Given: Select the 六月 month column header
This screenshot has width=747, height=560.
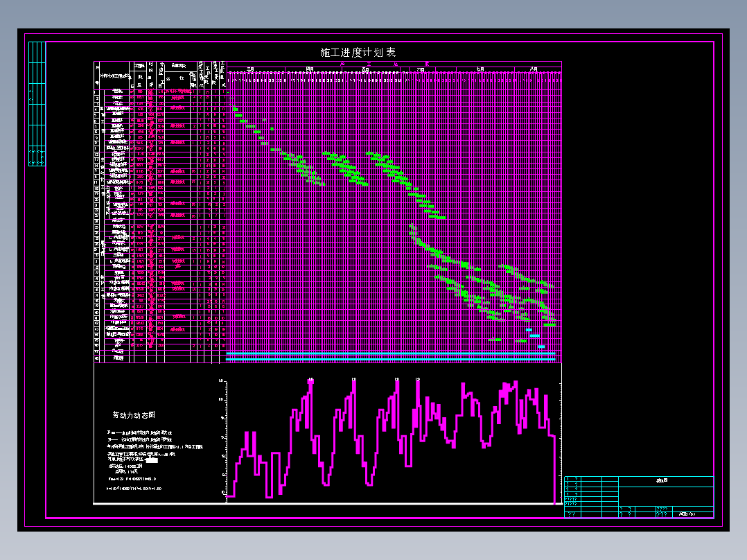Looking at the screenshot, I should pyautogui.click(x=421, y=69).
